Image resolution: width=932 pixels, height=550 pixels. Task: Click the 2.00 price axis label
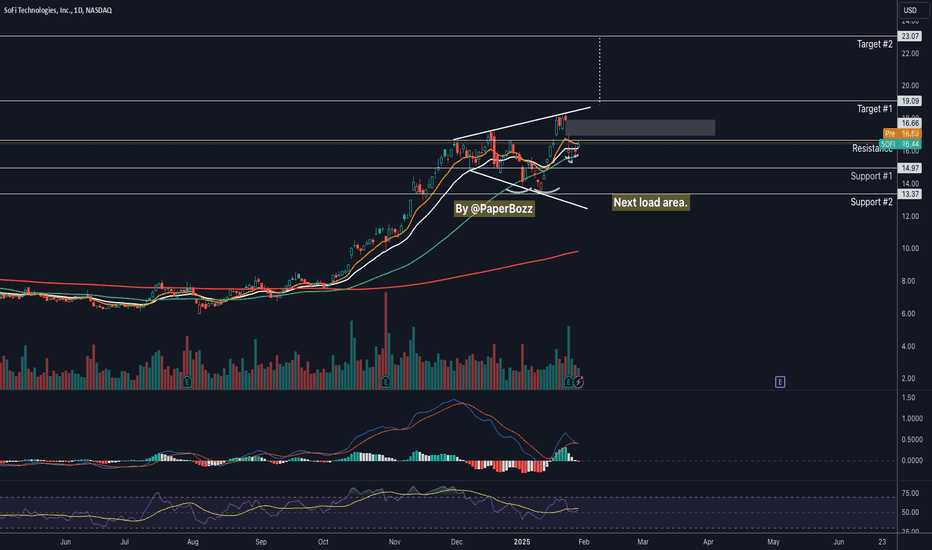(909, 378)
